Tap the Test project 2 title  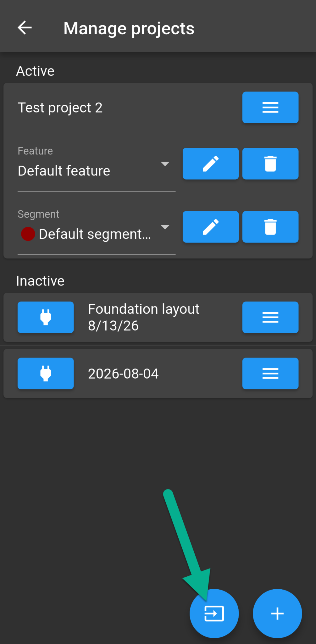pos(60,108)
